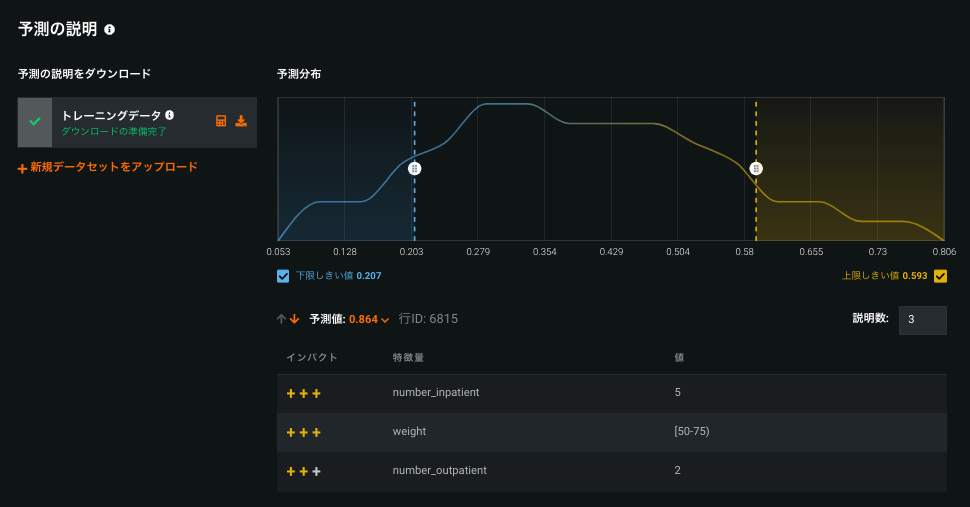Click the impact plus icons for number_outpatient
The width and height of the screenshot is (970, 507).
303,471
